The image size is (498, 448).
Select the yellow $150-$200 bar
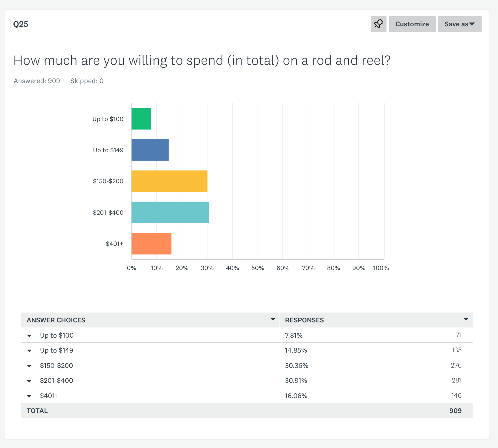[x=169, y=181]
